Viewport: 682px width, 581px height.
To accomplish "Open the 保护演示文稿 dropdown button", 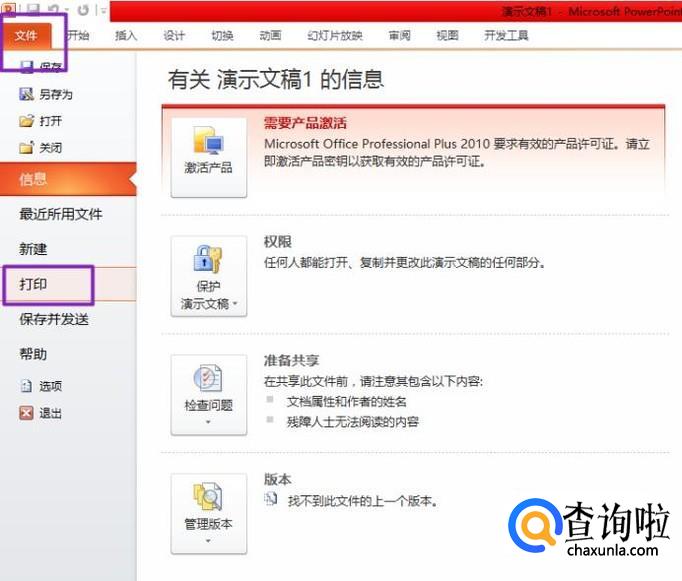I will (209, 276).
